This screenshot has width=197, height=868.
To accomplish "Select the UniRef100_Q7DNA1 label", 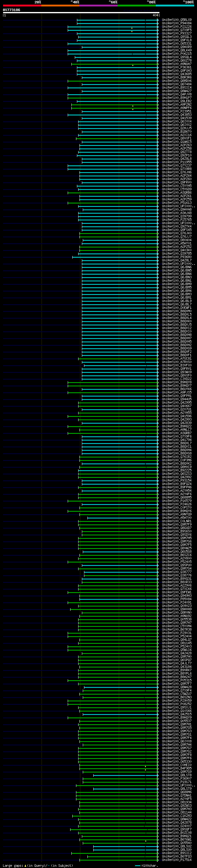I will [x=176, y=795].
